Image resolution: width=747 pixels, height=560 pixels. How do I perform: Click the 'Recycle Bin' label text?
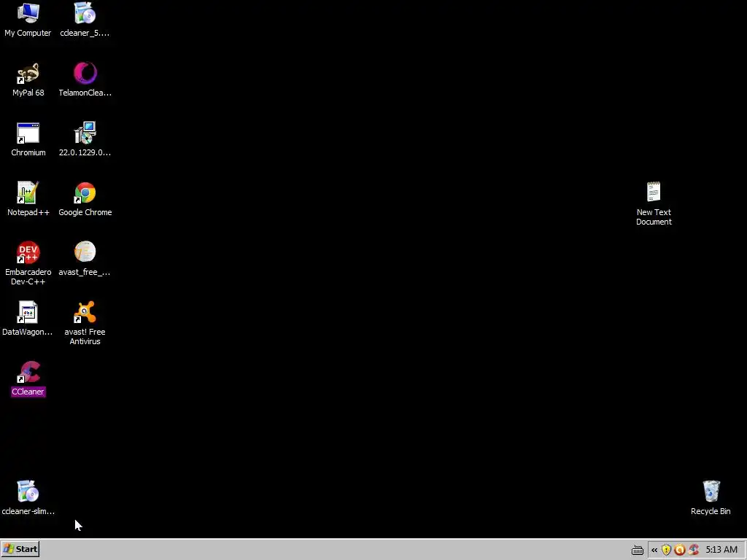tap(711, 511)
